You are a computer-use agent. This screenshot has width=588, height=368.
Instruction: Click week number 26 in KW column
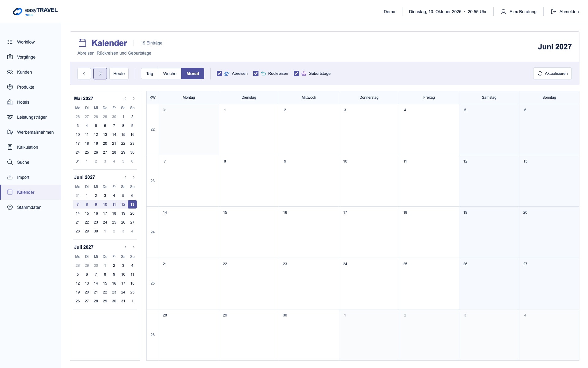[153, 335]
